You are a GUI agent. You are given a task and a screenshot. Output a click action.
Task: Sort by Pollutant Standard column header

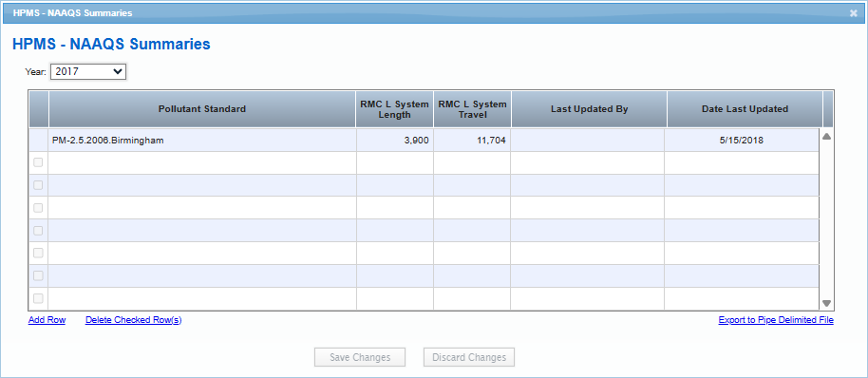[202, 109]
